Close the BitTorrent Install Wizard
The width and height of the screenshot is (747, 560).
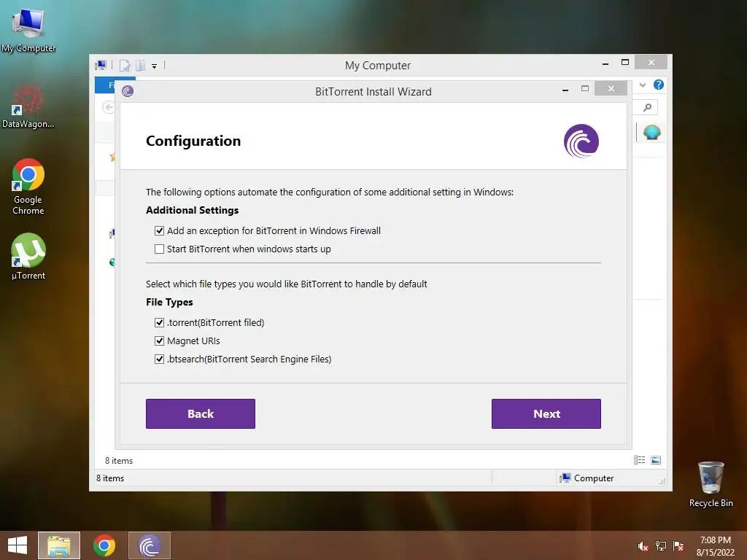click(x=611, y=88)
